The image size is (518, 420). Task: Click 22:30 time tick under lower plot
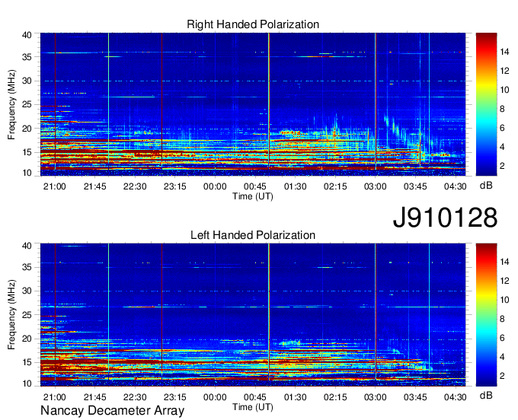click(135, 397)
